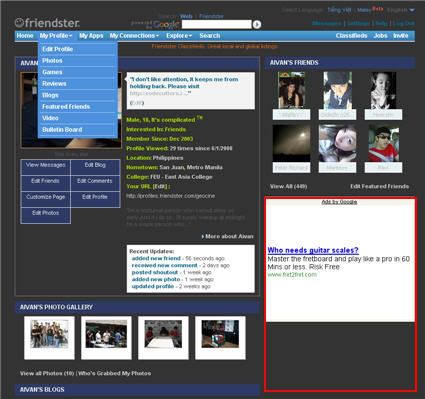Click the Google search input field

pos(216,24)
